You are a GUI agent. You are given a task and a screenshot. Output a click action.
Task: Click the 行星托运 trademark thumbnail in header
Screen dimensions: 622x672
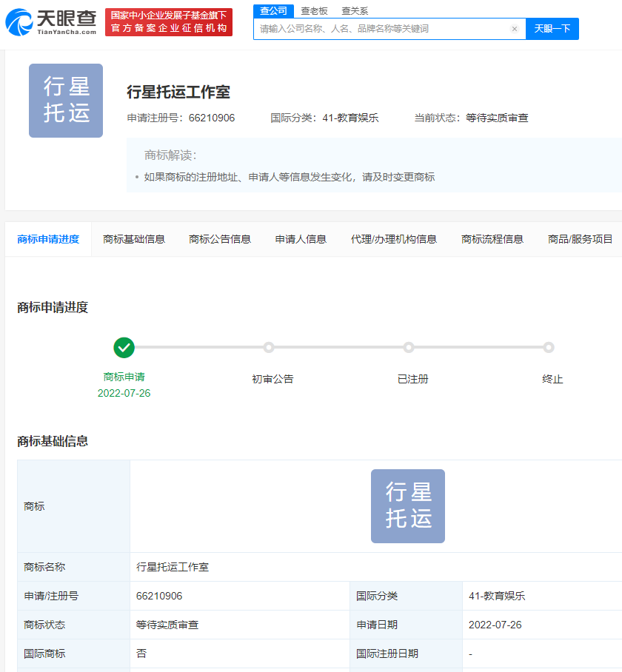click(66, 101)
